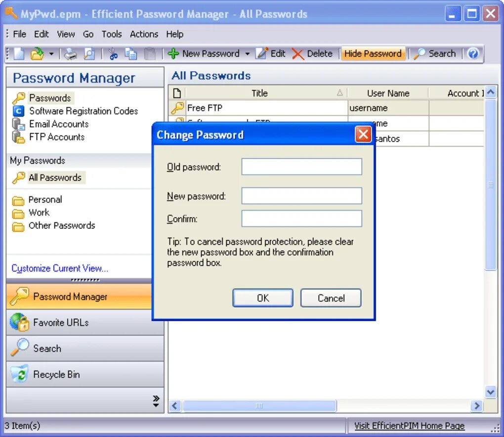Open the Actions menu
This screenshot has width=504, height=437.
pyautogui.click(x=144, y=34)
